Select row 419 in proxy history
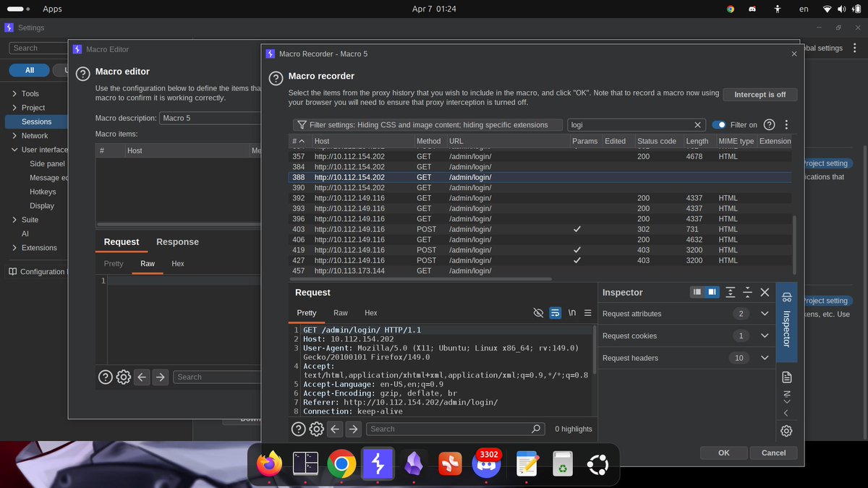The height and width of the screenshot is (488, 868). coord(540,249)
